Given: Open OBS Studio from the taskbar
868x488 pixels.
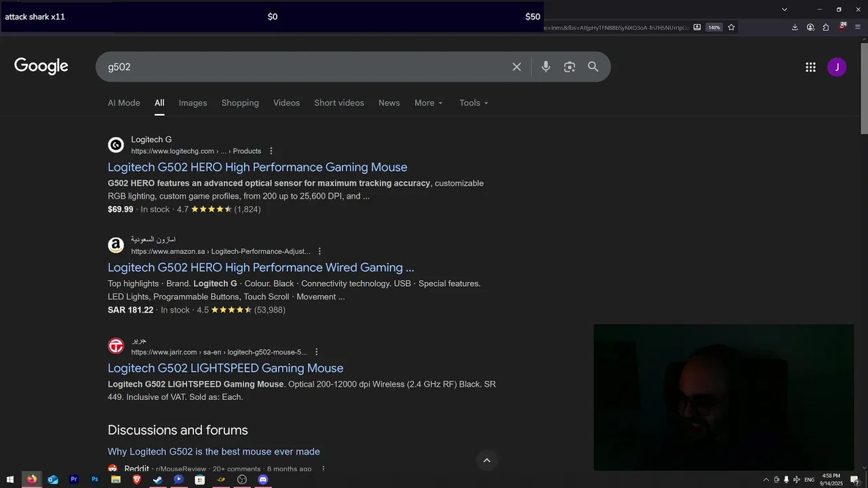Looking at the screenshot, I should tap(242, 480).
